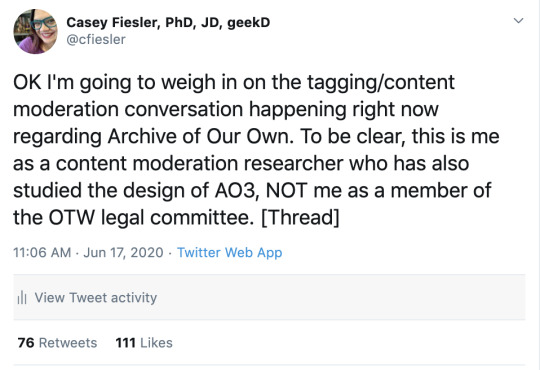Show the 76 Retweets list
The image size is (540, 370).
click(57, 343)
